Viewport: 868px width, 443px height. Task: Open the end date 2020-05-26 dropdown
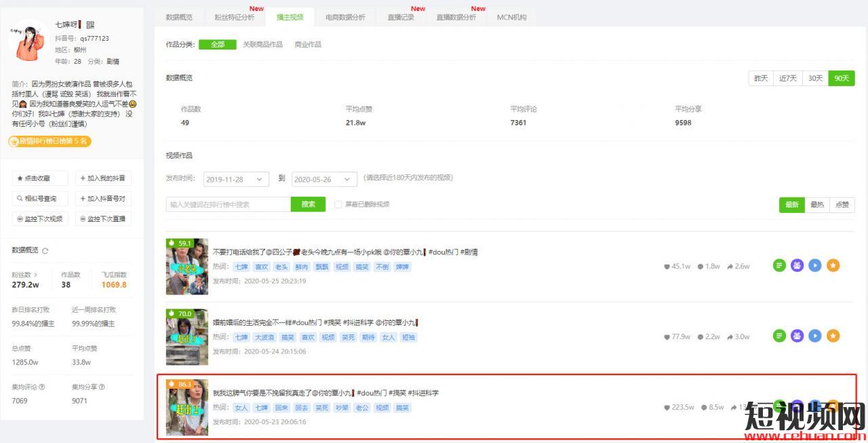pos(324,179)
